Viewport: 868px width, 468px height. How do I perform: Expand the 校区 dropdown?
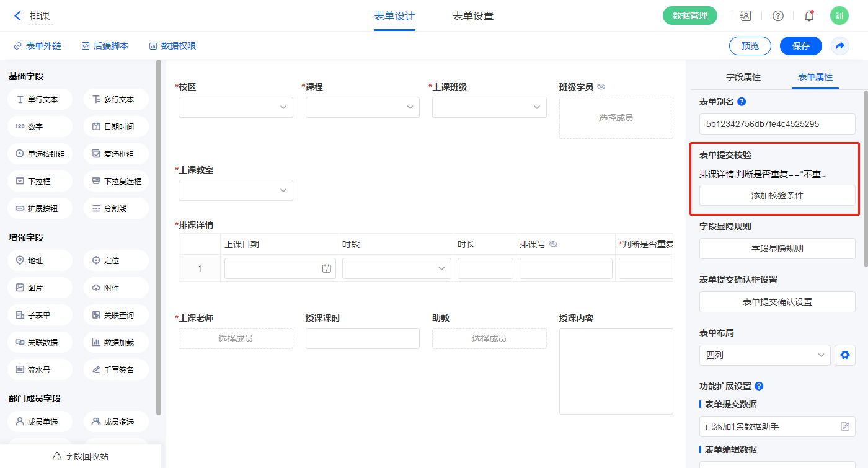(x=236, y=107)
